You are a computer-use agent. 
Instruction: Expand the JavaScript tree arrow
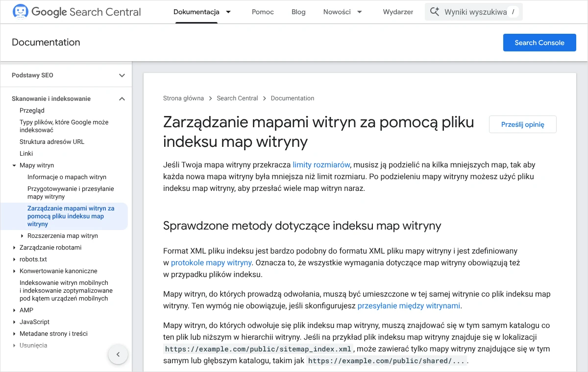pyautogui.click(x=14, y=322)
